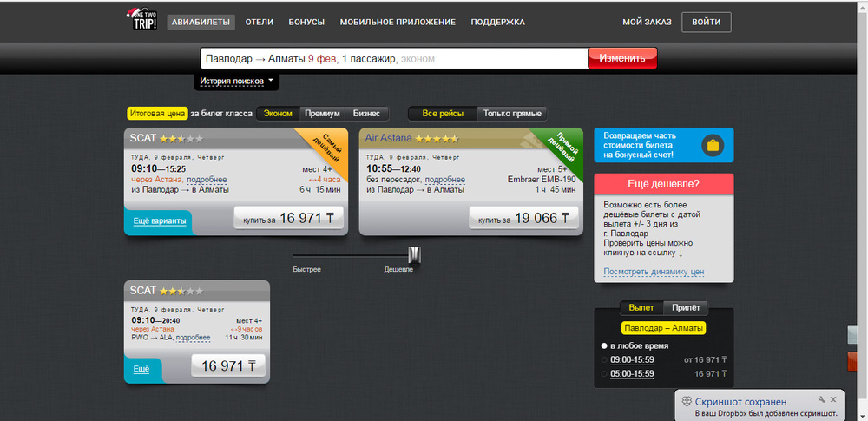This screenshot has height=421, width=868.
Task: Click the Быстрее–Дешевле slider handle
Action: [x=415, y=255]
